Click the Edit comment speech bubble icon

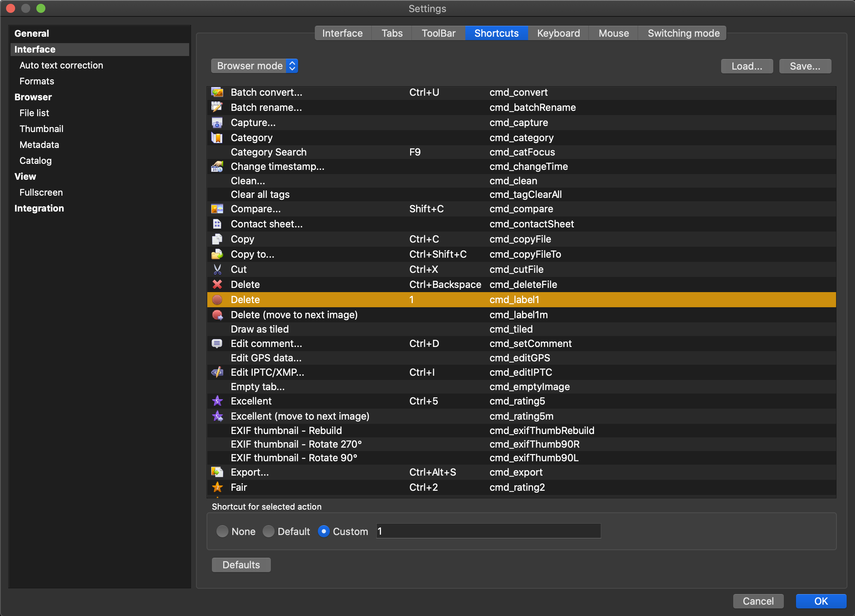[217, 344]
